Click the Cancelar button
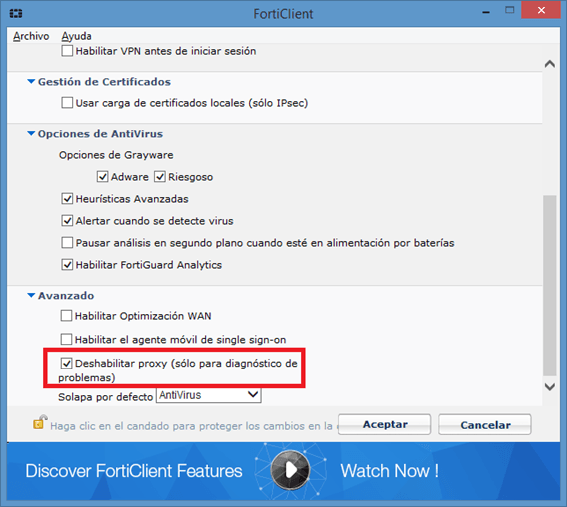This screenshot has width=567, height=507. pos(485,424)
